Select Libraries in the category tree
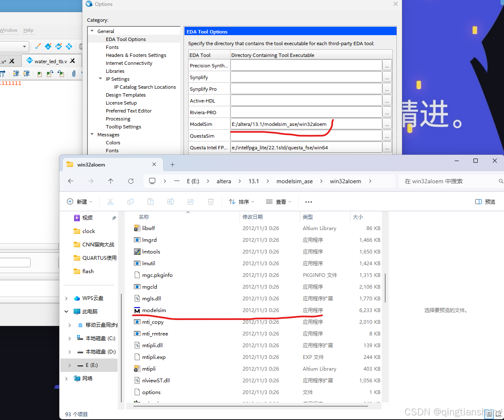The image size is (504, 420). point(115,71)
